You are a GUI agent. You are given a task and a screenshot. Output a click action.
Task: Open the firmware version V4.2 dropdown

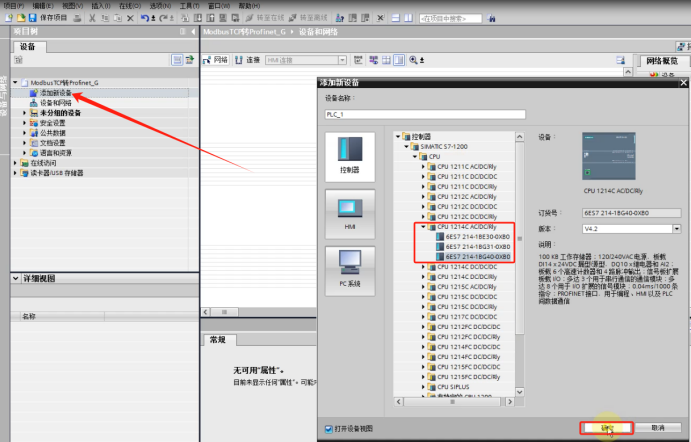(676, 229)
